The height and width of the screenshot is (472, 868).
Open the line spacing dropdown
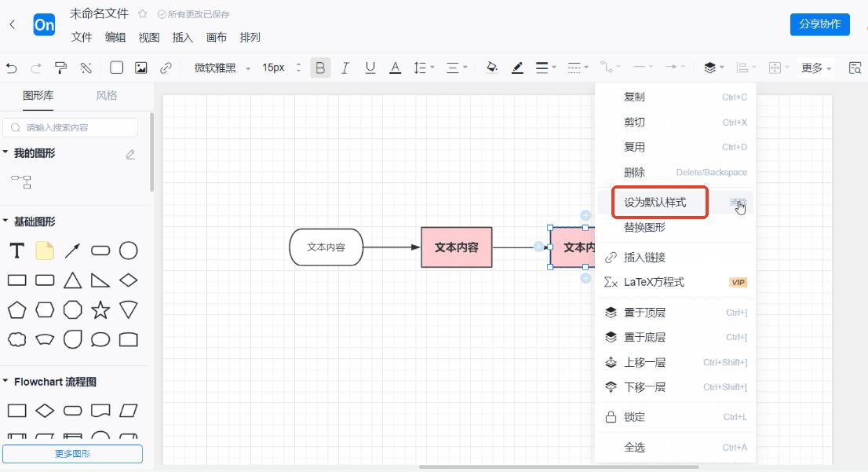[x=422, y=68]
